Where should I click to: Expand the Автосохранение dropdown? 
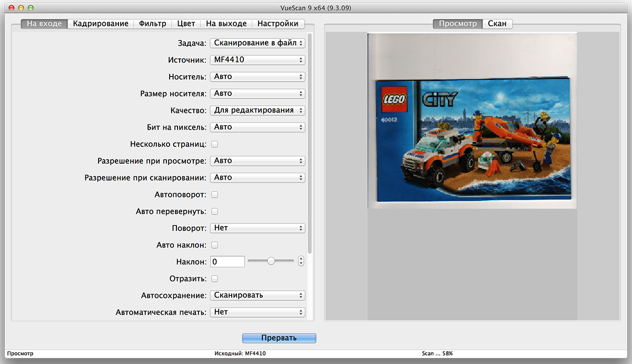click(258, 295)
